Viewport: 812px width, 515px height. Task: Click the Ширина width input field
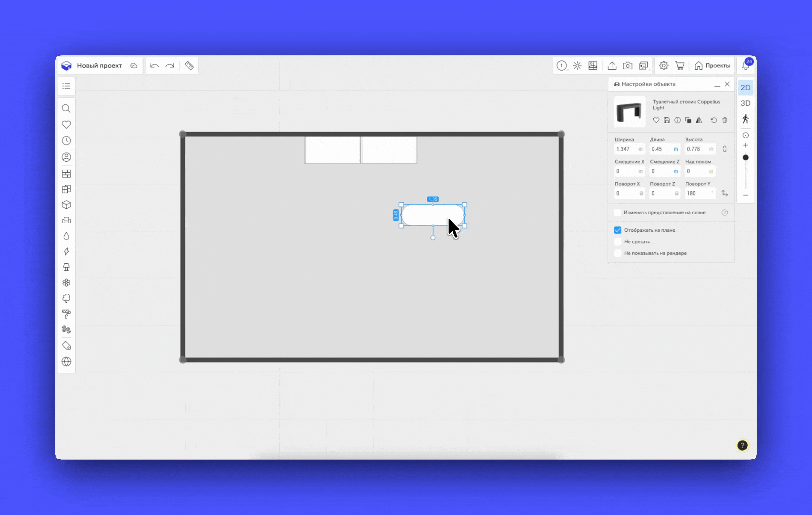point(626,149)
